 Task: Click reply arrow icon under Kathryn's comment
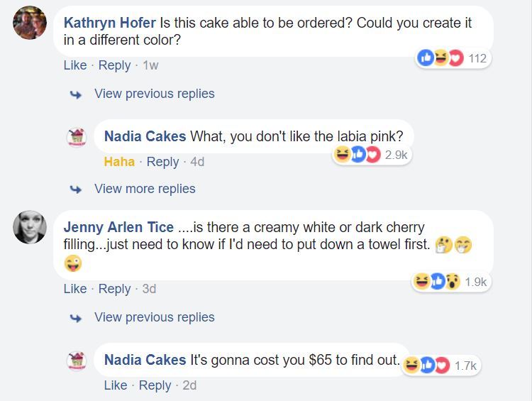pos(75,94)
